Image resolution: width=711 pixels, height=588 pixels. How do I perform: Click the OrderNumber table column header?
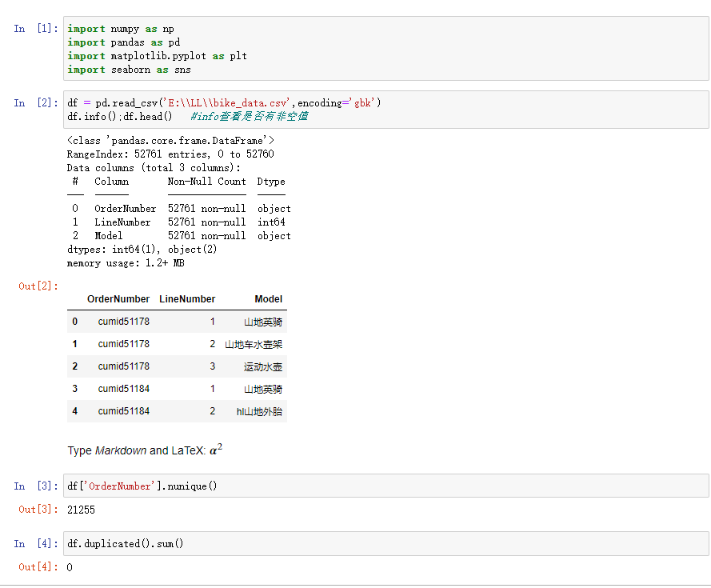pyautogui.click(x=118, y=299)
